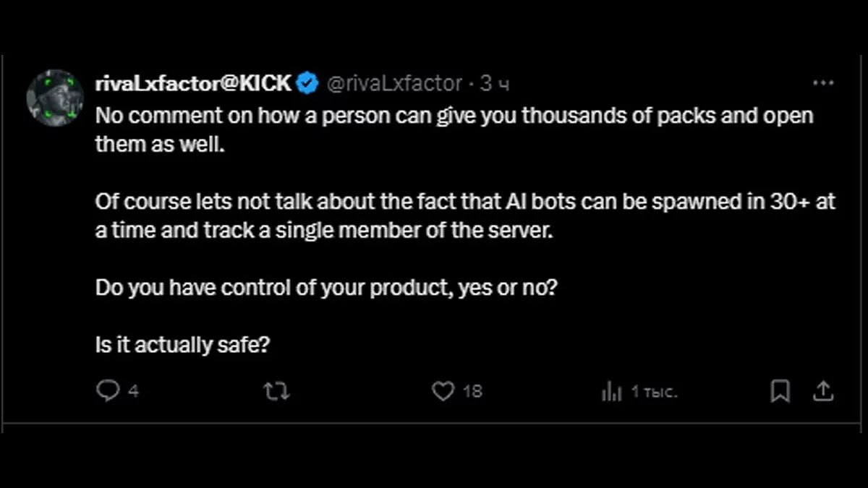
Task: Click the horizontal divider below the tweet
Action: (x=434, y=424)
